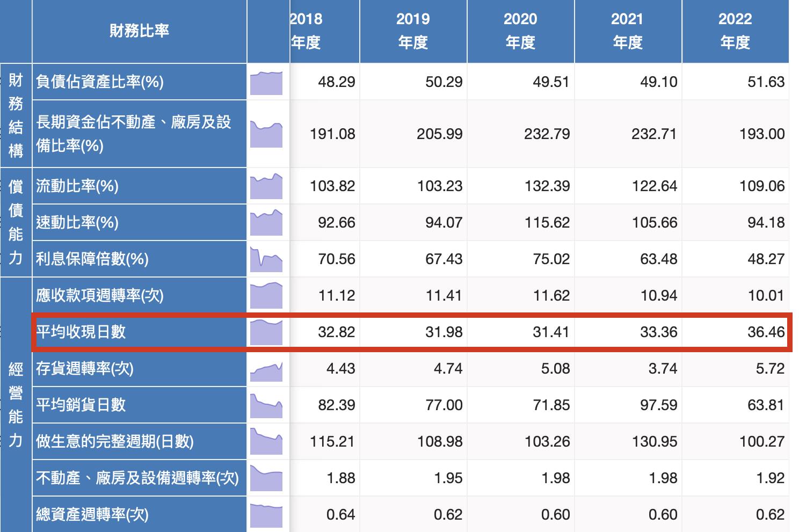This screenshot has height=532, width=799.
Task: Open the 流動比率(%) trend sparkline
Action: point(266,186)
